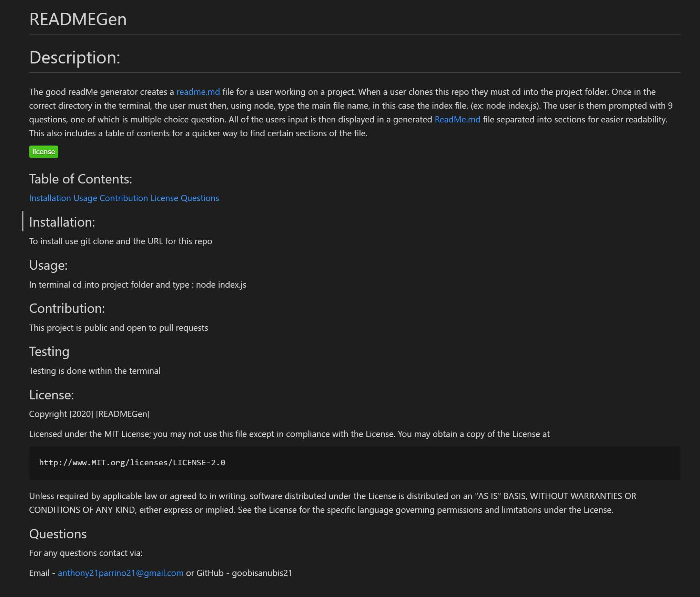Open the anthony21parrino21 email link
700x597 pixels.
[121, 573]
